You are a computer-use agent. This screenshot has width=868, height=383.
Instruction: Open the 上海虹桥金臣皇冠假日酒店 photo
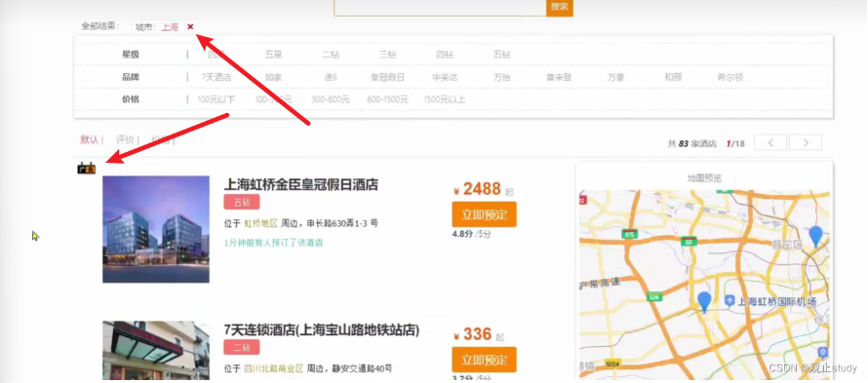tap(156, 229)
